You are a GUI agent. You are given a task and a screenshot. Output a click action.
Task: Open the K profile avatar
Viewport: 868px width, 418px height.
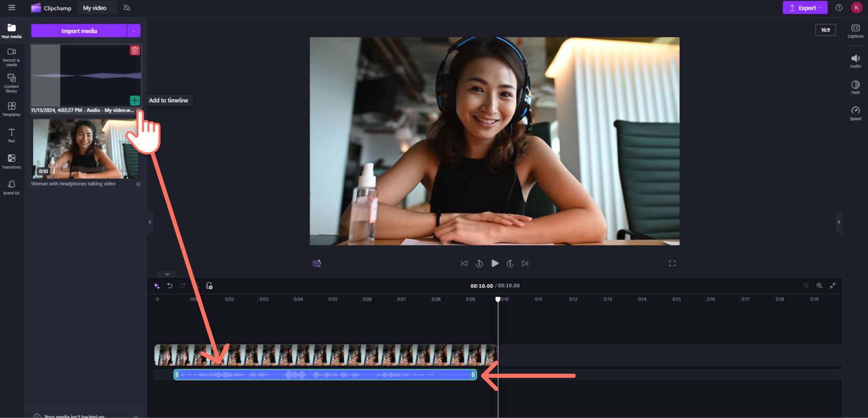tap(857, 8)
